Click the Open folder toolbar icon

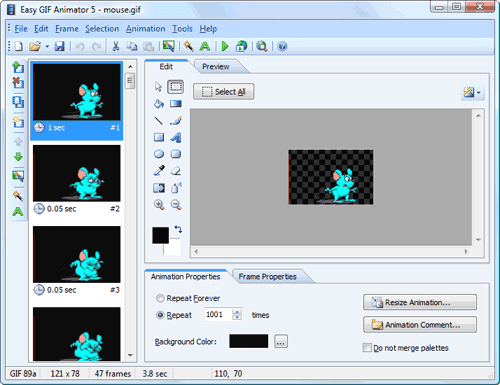pyautogui.click(x=35, y=46)
